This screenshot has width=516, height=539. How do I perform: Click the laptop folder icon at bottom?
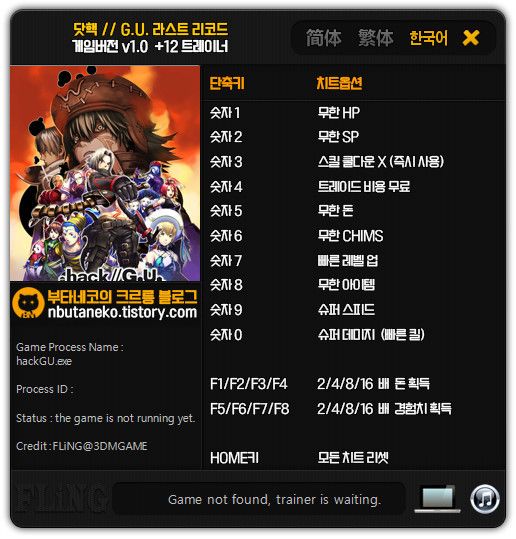pyautogui.click(x=438, y=498)
